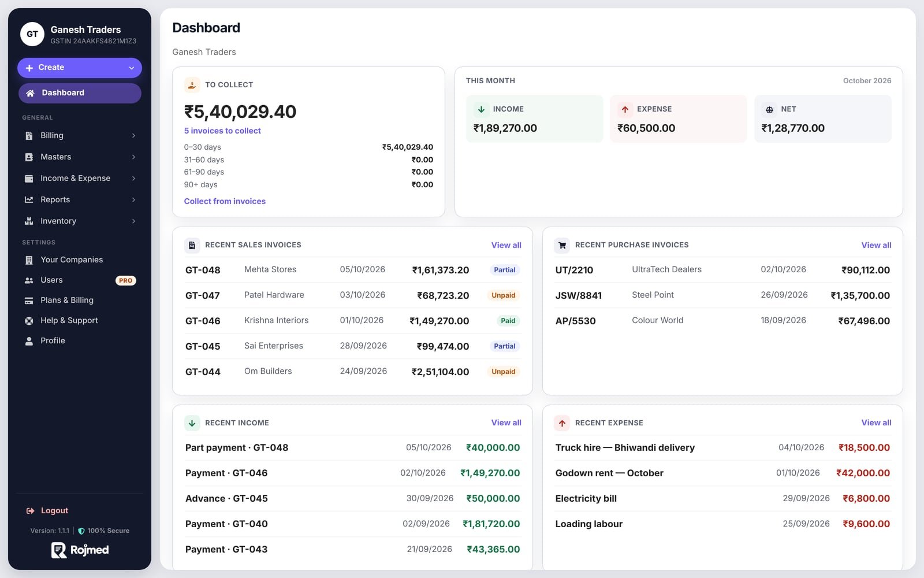Viewport: 924px width, 578px height.
Task: Open the Create dropdown arrow
Action: 132,68
